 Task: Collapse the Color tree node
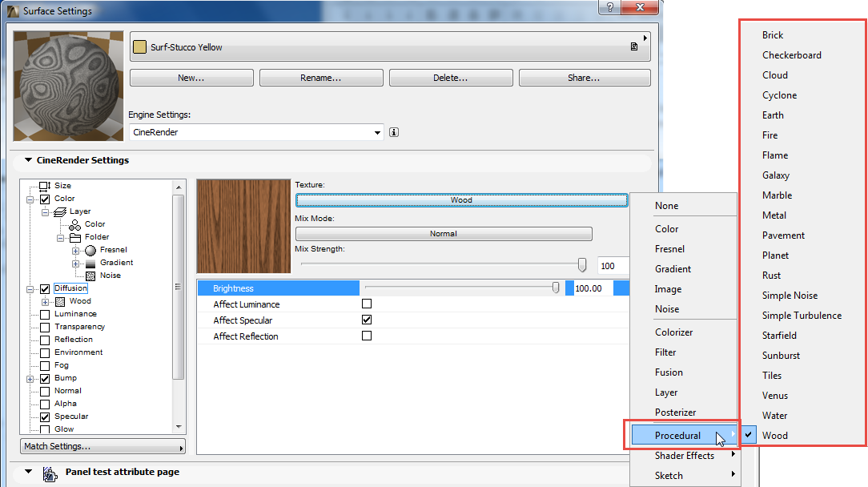[30, 199]
